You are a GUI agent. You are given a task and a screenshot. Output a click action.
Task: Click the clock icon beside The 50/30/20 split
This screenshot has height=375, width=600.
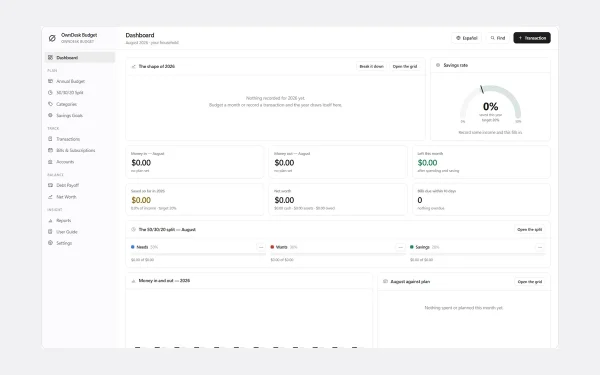[x=134, y=230]
